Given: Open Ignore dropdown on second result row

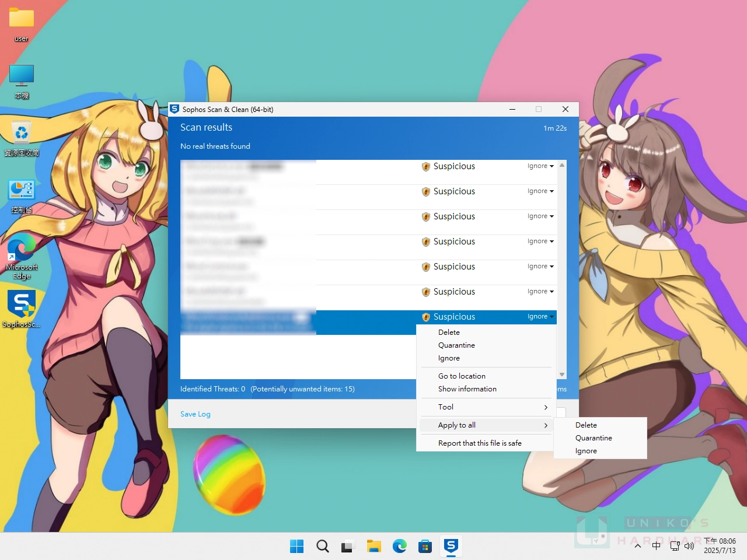Looking at the screenshot, I should click(540, 191).
